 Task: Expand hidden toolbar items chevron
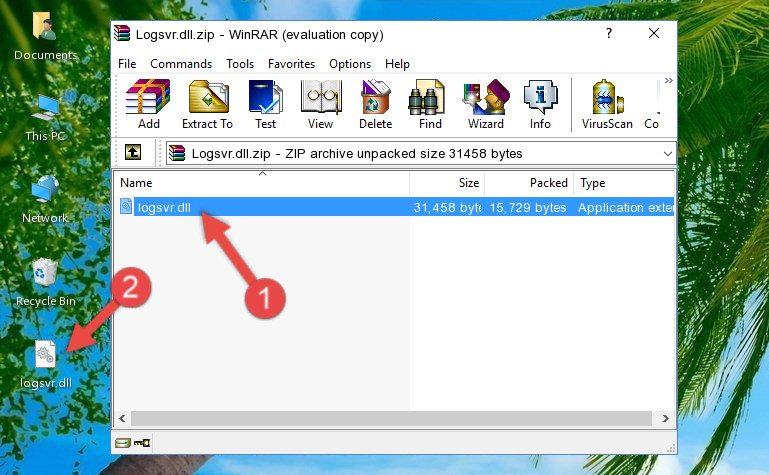(x=668, y=81)
